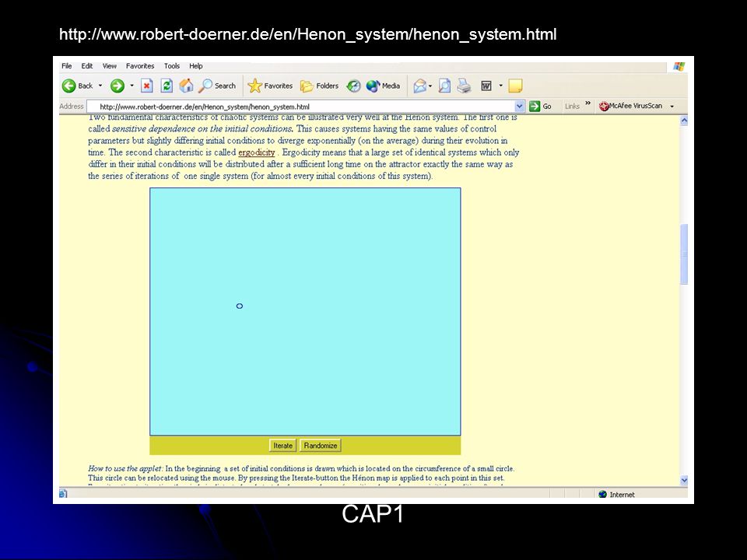747x560 pixels.
Task: Click the 'How to use the applet:' text
Action: click(126, 468)
